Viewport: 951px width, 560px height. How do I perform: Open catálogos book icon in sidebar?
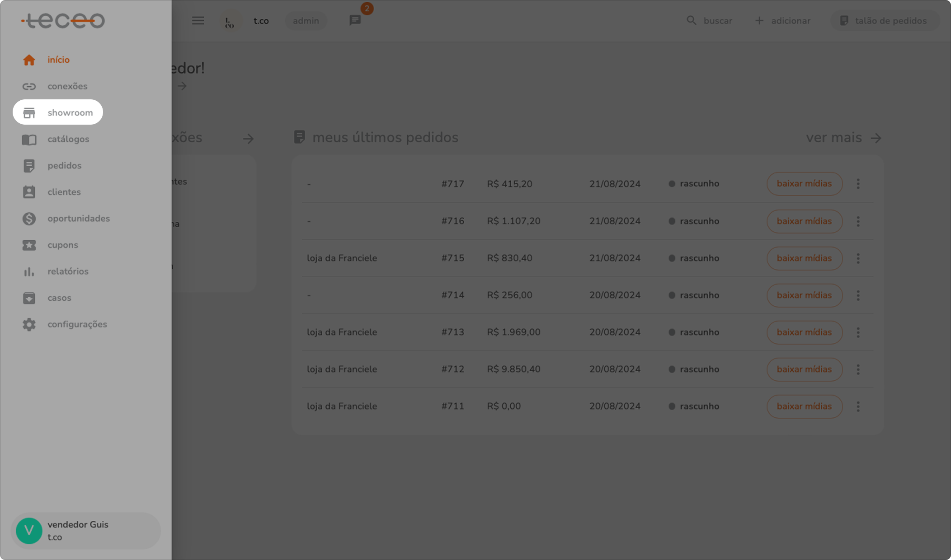click(x=29, y=140)
